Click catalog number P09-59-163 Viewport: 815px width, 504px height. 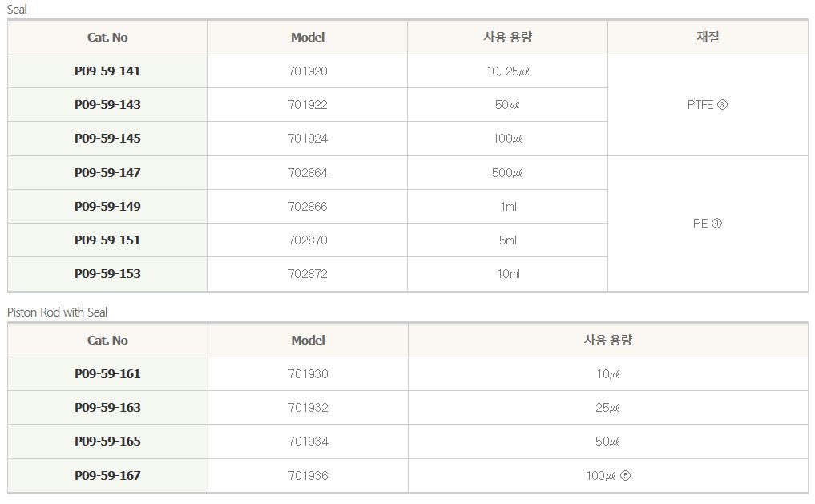tap(107, 408)
